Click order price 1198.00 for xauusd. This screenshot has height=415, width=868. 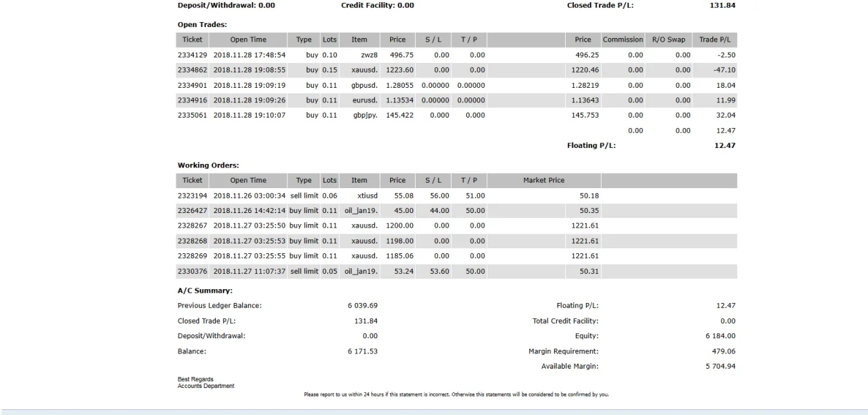[401, 241]
